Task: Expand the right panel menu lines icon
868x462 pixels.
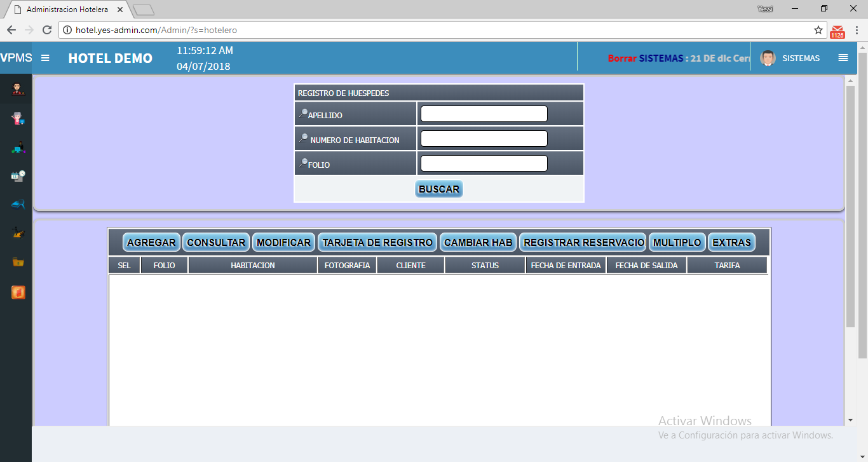Action: click(843, 58)
